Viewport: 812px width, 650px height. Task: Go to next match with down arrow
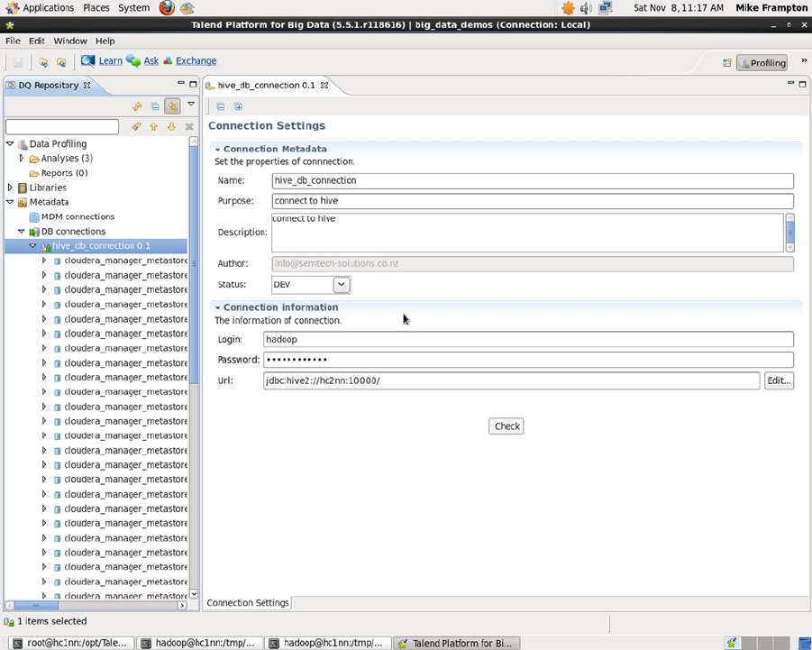pos(171,126)
